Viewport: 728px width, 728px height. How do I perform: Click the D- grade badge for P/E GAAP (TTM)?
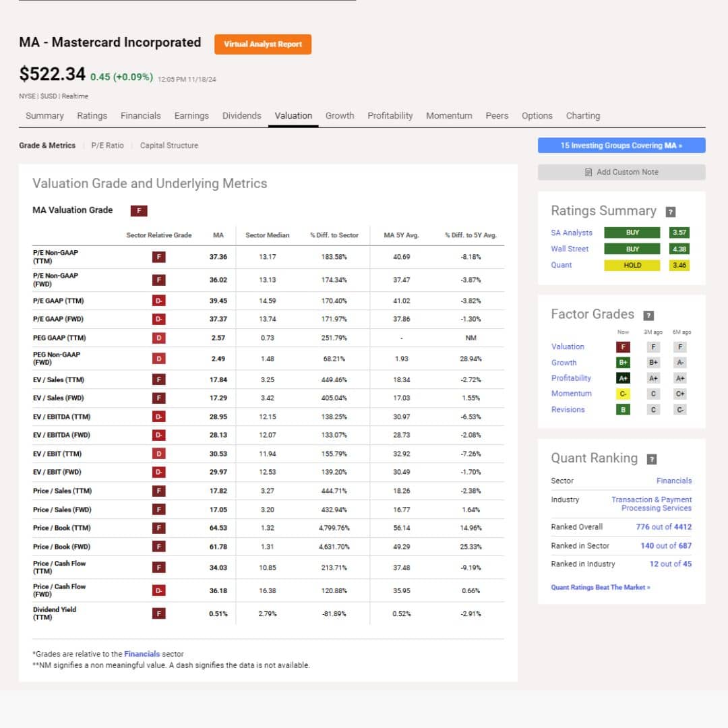click(x=159, y=301)
